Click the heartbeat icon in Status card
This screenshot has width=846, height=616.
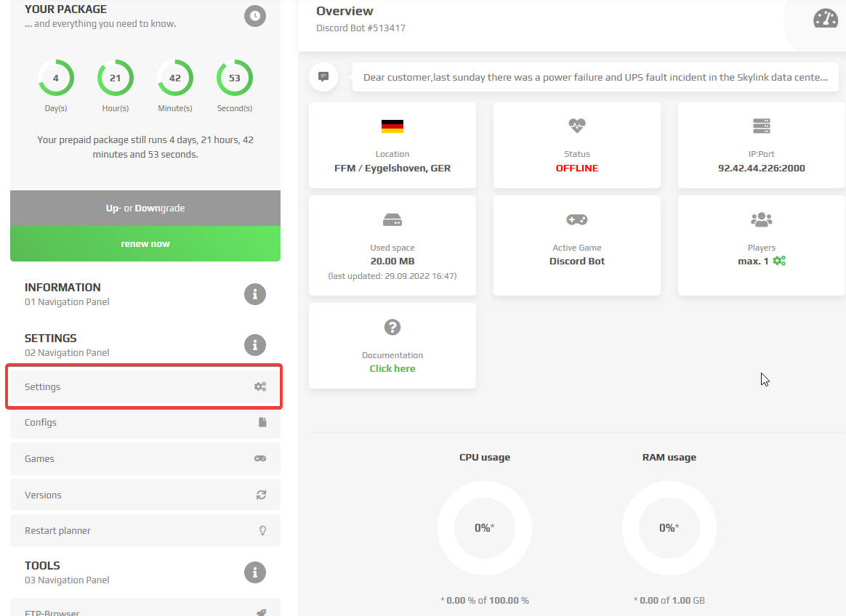[577, 126]
